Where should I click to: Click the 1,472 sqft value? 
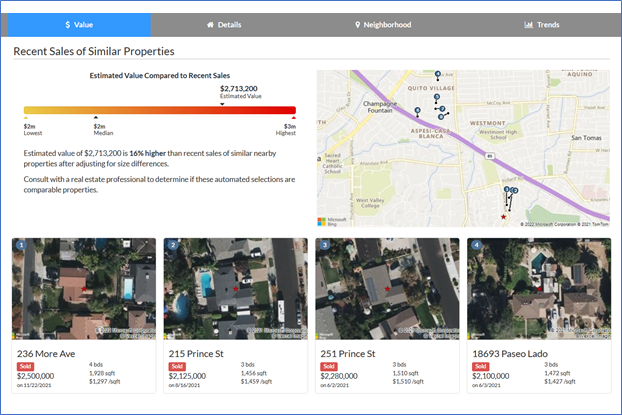tap(557, 373)
